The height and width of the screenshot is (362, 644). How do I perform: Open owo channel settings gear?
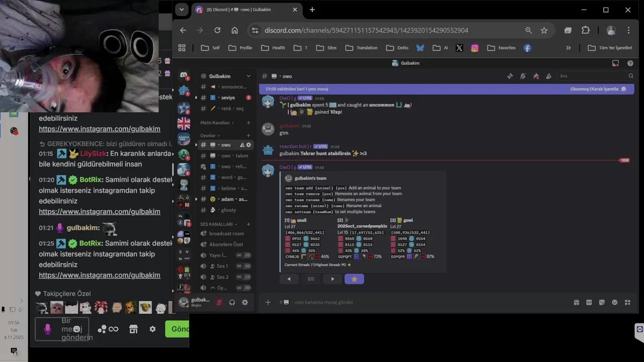[249, 145]
